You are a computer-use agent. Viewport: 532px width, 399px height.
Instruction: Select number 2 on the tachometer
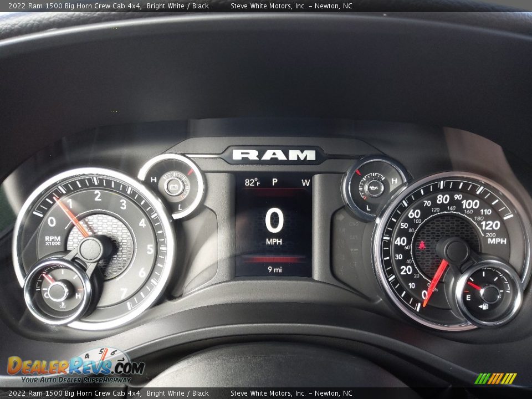pos(98,196)
